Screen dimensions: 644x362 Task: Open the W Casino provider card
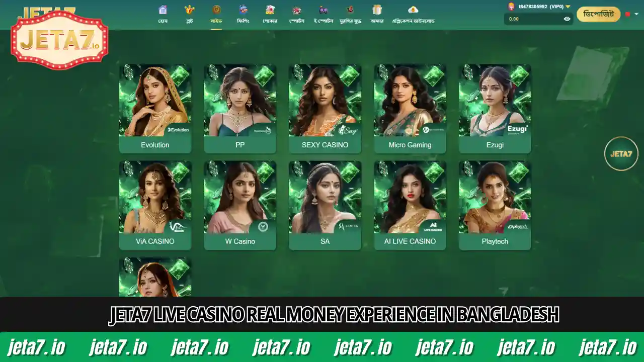[240, 205]
